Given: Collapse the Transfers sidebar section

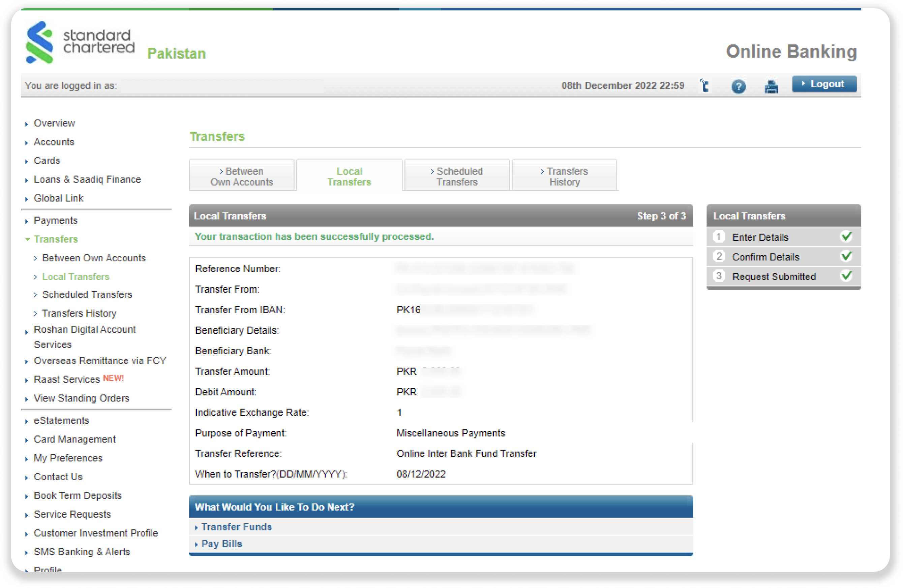Looking at the screenshot, I should click(x=56, y=239).
